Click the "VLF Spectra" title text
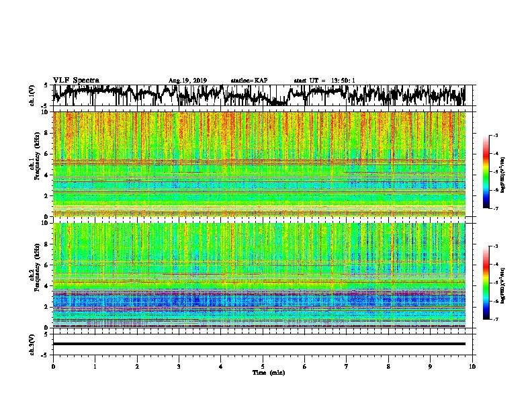 click(77, 81)
